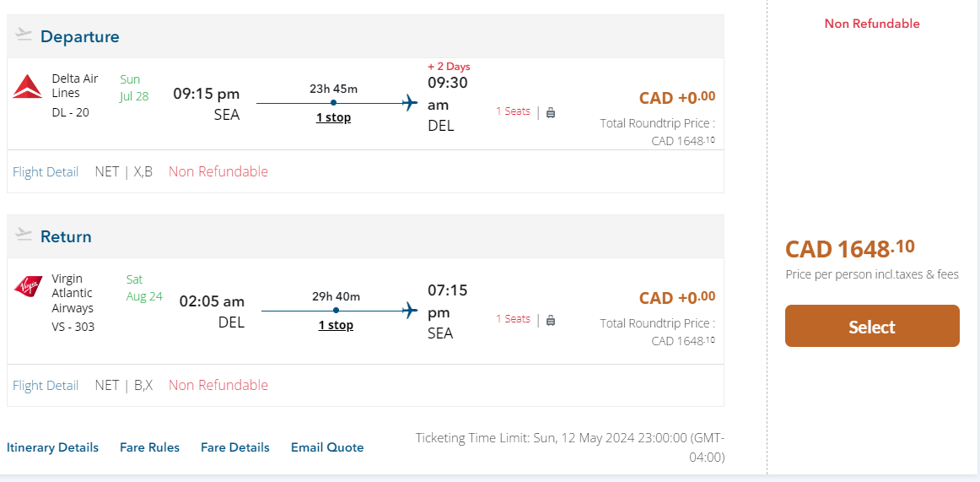Open the Departure Flight Detail link

pyautogui.click(x=46, y=172)
